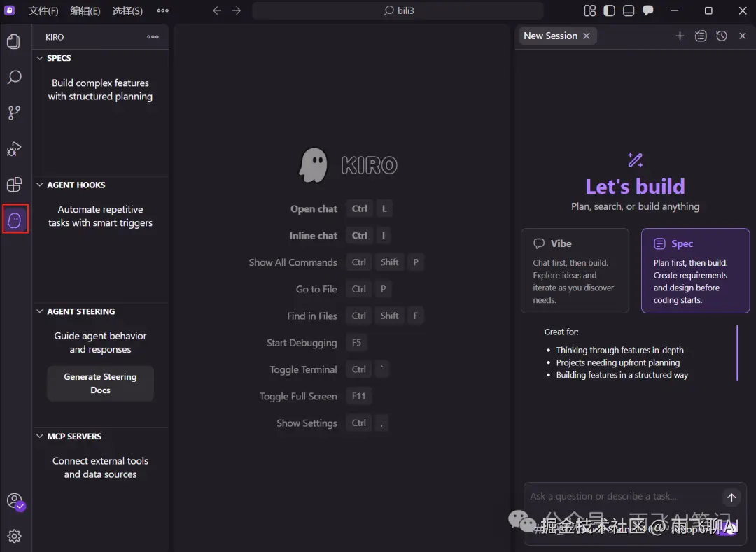Open the 文件(F) menu
756x552 pixels.
point(43,10)
